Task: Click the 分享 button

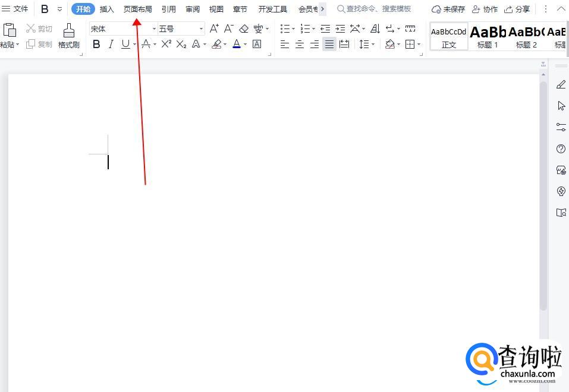Action: tap(517, 9)
